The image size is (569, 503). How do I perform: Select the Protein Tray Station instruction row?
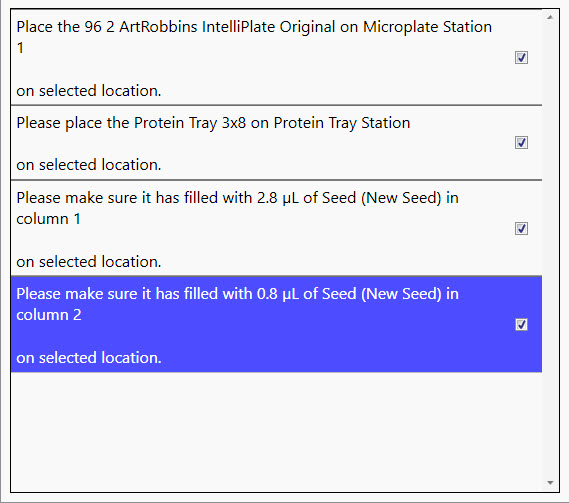(x=276, y=143)
